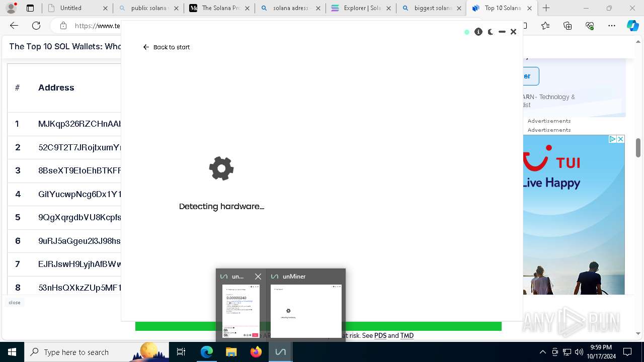This screenshot has width=644, height=362.
Task: Open the PDS link
Action: (x=380, y=335)
